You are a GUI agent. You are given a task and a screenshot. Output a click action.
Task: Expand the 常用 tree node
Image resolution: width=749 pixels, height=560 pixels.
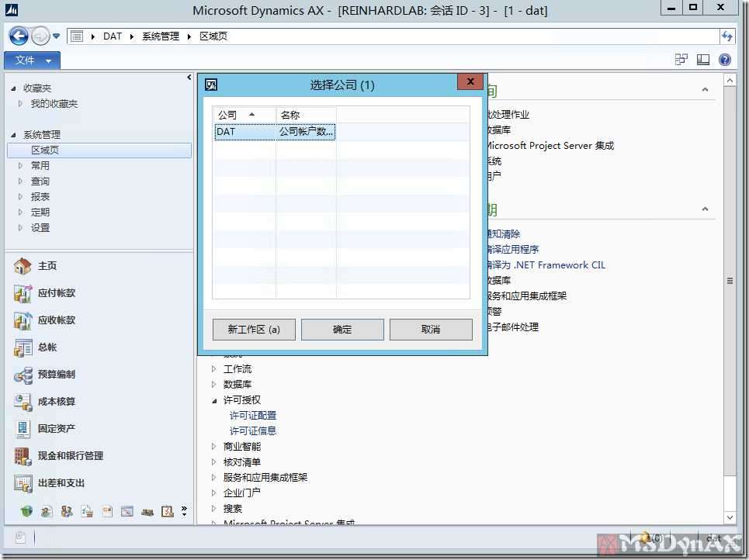20,165
